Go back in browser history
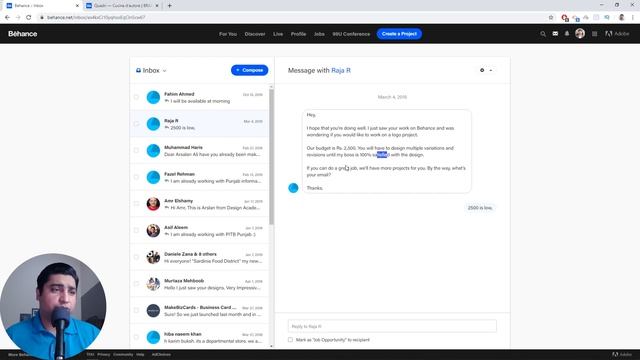Image resolution: width=640 pixels, height=360 pixels. (x=7, y=18)
